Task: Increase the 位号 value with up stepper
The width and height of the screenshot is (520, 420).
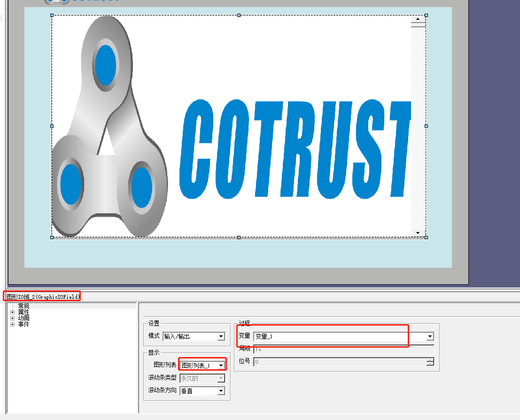Action: (430, 359)
